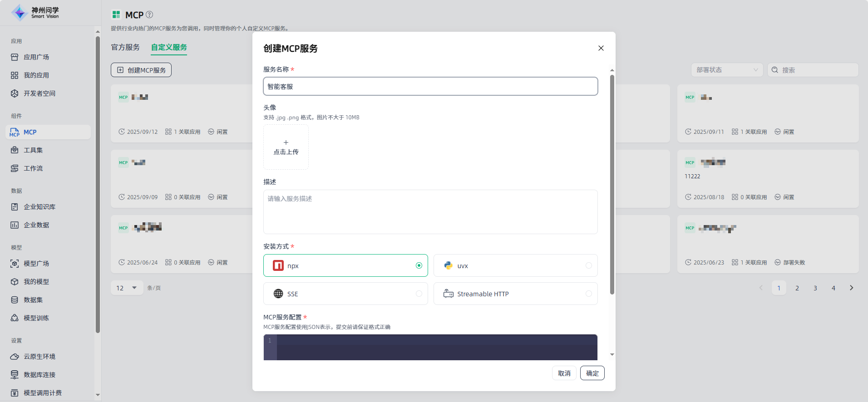
Task: Choose the Streamable HTTP install option
Action: (x=515, y=294)
